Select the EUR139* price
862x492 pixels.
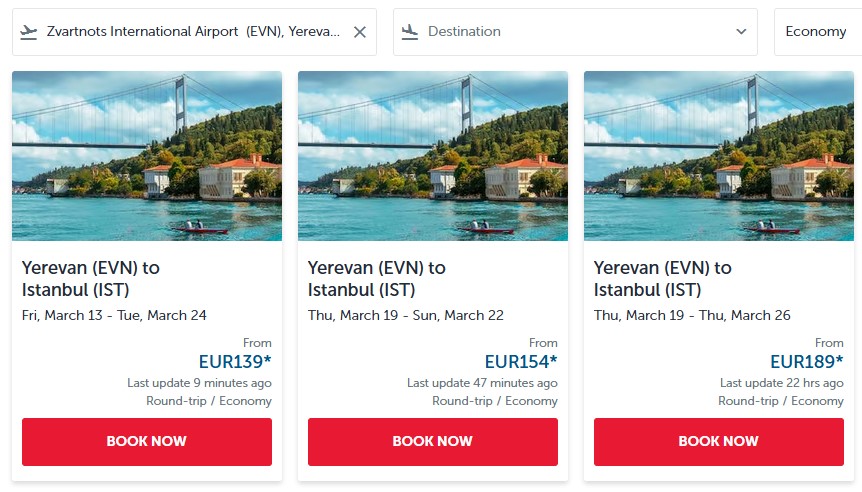235,362
